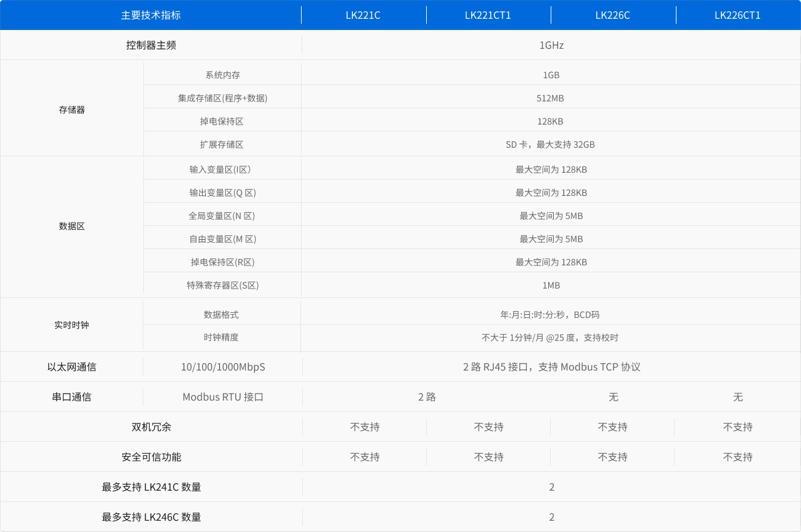The width and height of the screenshot is (801, 532).
Task: Click '不支持' for 安全可信功能 under LK226CT1
Action: [738, 457]
